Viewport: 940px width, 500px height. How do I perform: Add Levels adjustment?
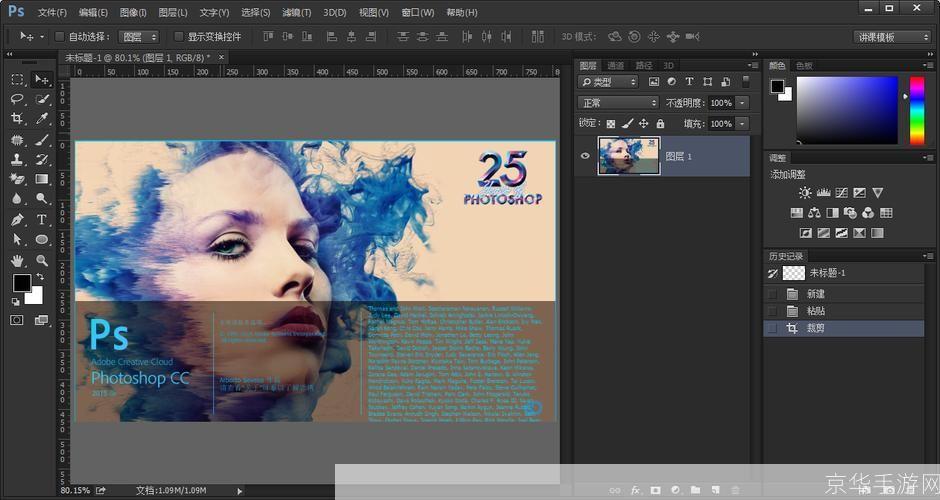point(824,192)
